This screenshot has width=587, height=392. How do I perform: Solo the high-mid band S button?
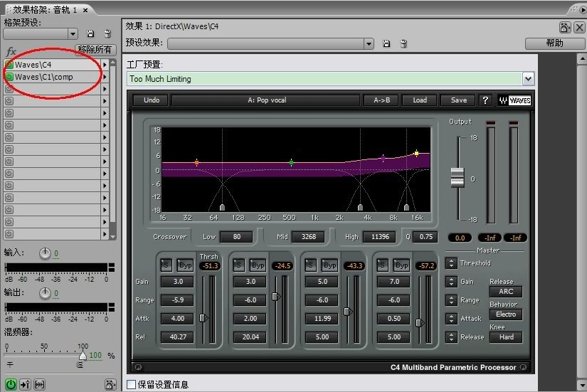pyautogui.click(x=310, y=265)
